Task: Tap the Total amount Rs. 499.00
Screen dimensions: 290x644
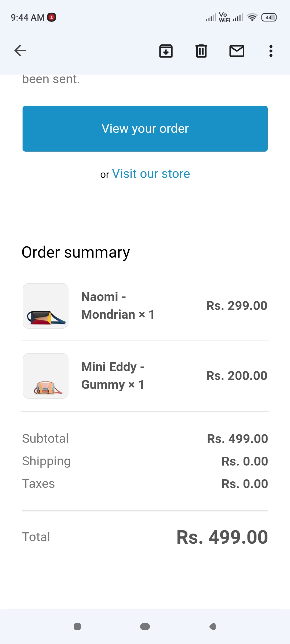Action: point(222,537)
